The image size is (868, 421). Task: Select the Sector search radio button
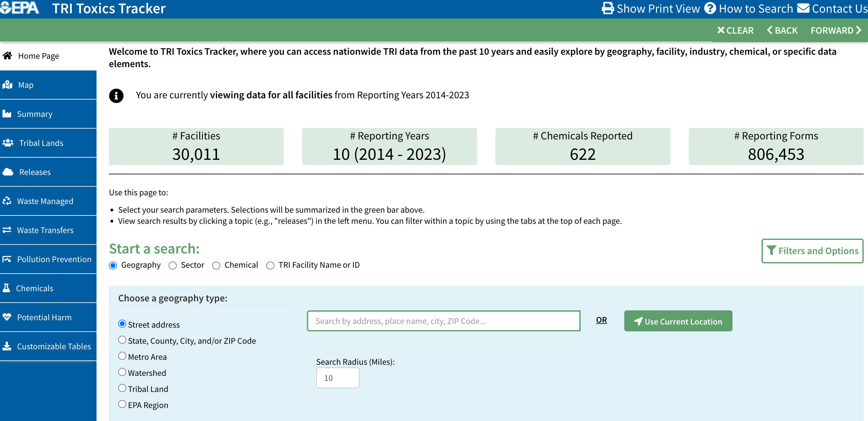[x=173, y=266]
